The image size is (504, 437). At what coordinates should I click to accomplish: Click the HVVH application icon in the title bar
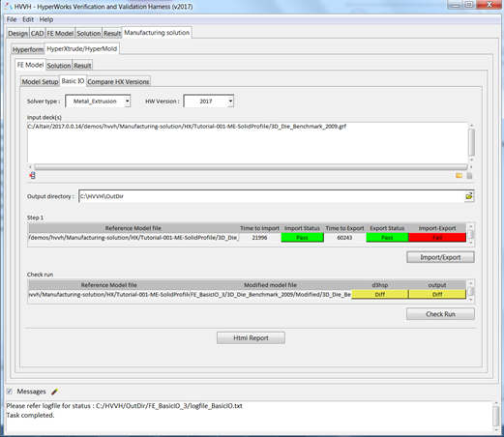tap(8, 6)
